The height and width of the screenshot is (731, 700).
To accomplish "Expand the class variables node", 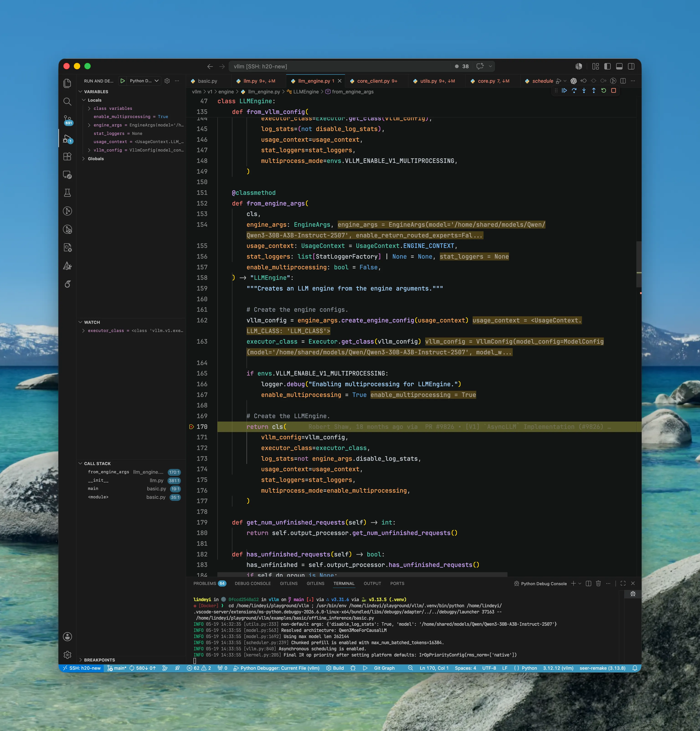I will click(89, 108).
